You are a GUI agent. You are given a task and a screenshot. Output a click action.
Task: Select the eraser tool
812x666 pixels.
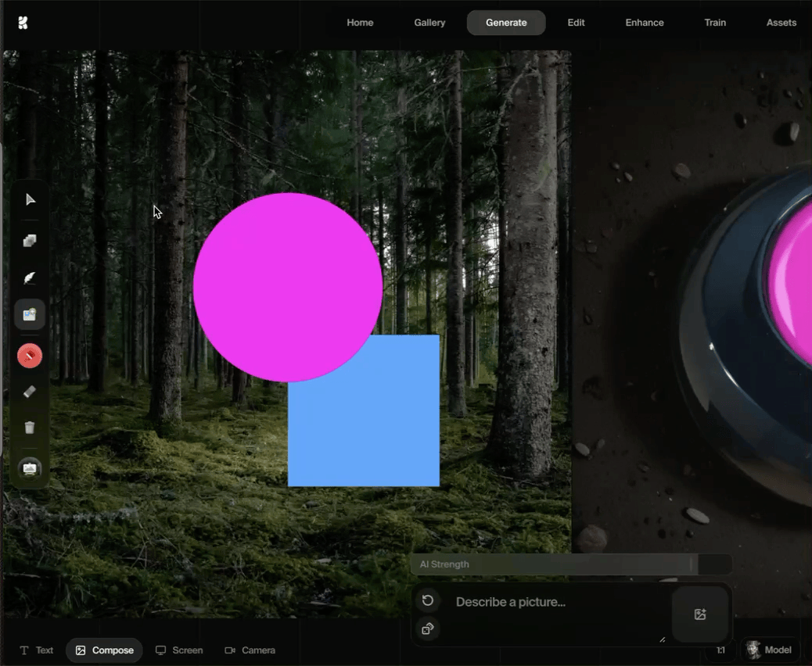30,392
